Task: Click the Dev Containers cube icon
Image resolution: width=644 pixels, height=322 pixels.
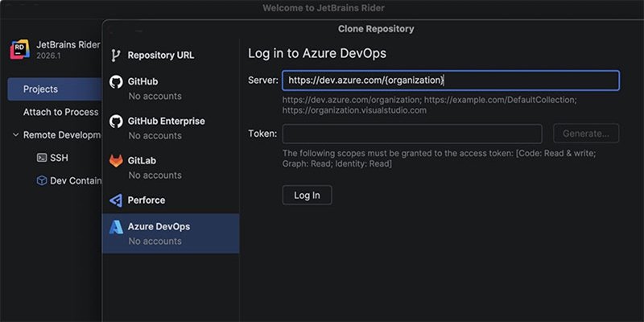Action: click(42, 180)
